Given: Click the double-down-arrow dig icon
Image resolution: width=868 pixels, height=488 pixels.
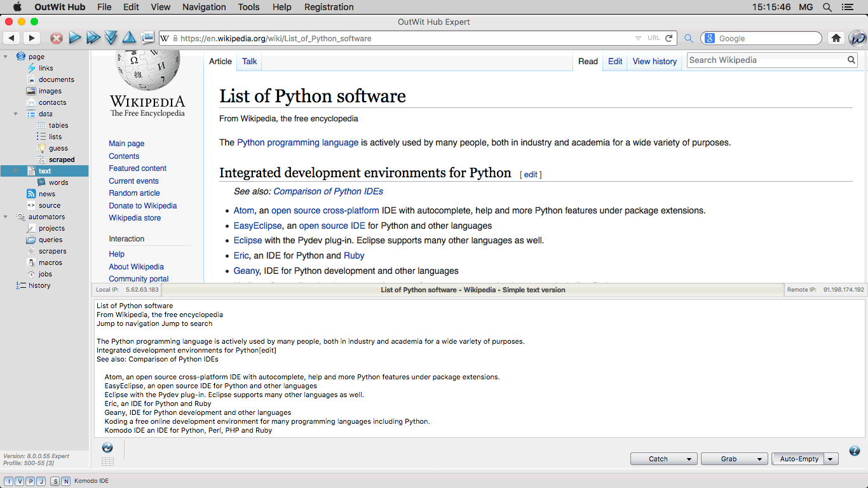Looking at the screenshot, I should [x=111, y=38].
